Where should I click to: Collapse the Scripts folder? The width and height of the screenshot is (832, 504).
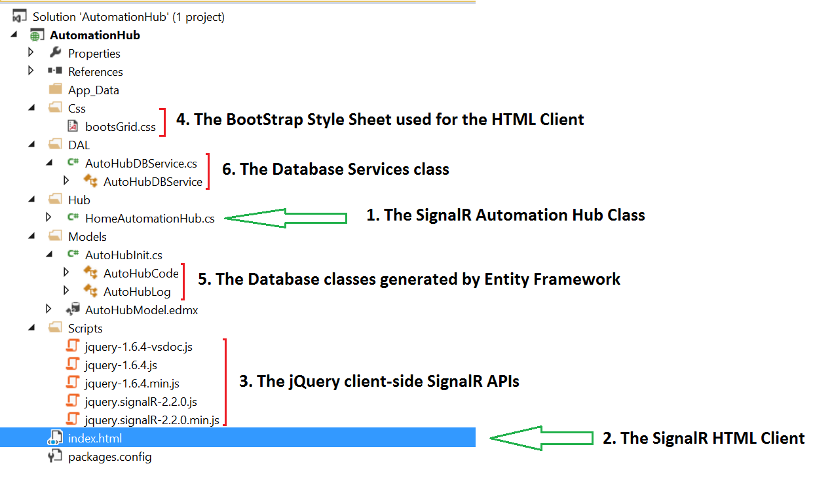click(31, 329)
